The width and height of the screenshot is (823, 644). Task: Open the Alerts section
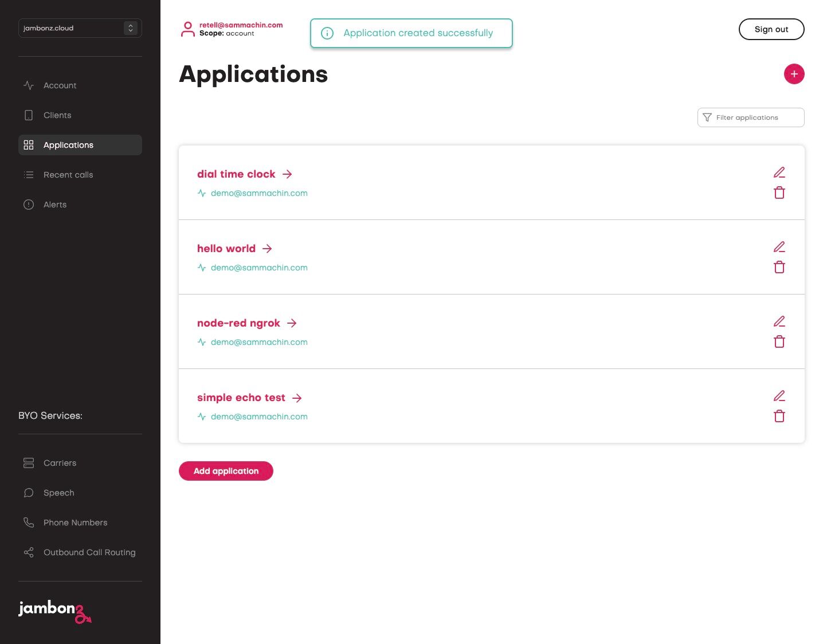tap(54, 205)
